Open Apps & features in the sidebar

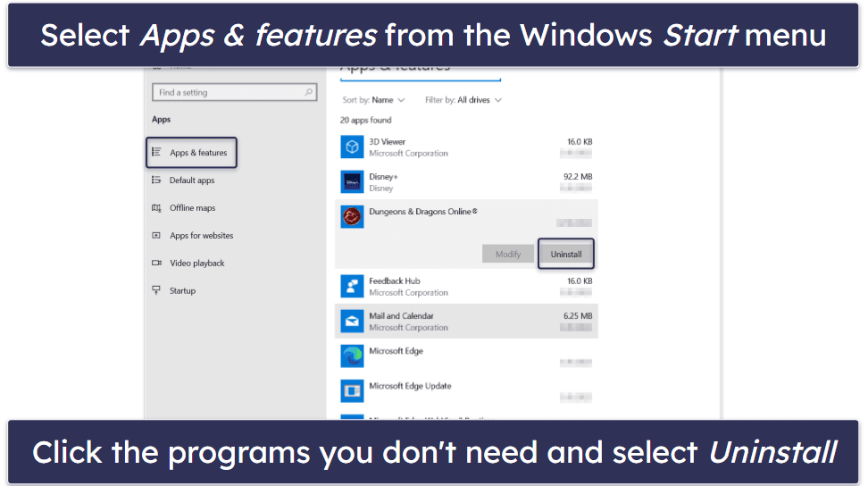point(191,152)
